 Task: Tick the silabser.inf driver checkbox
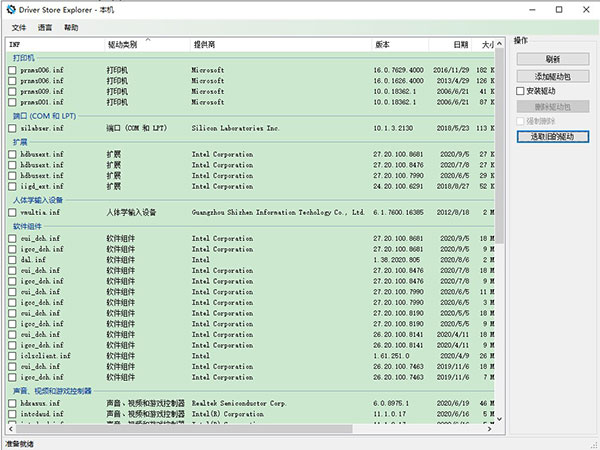tap(12, 129)
